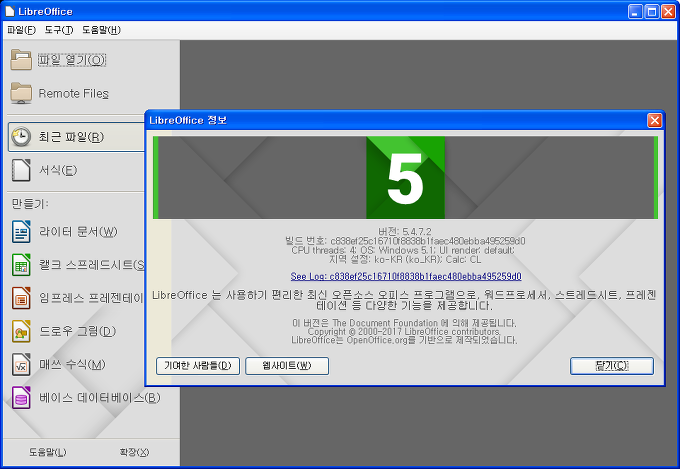This screenshot has height=469, width=680.
Task: Close the LibreOffice 정보 dialog with X
Action: [x=654, y=120]
